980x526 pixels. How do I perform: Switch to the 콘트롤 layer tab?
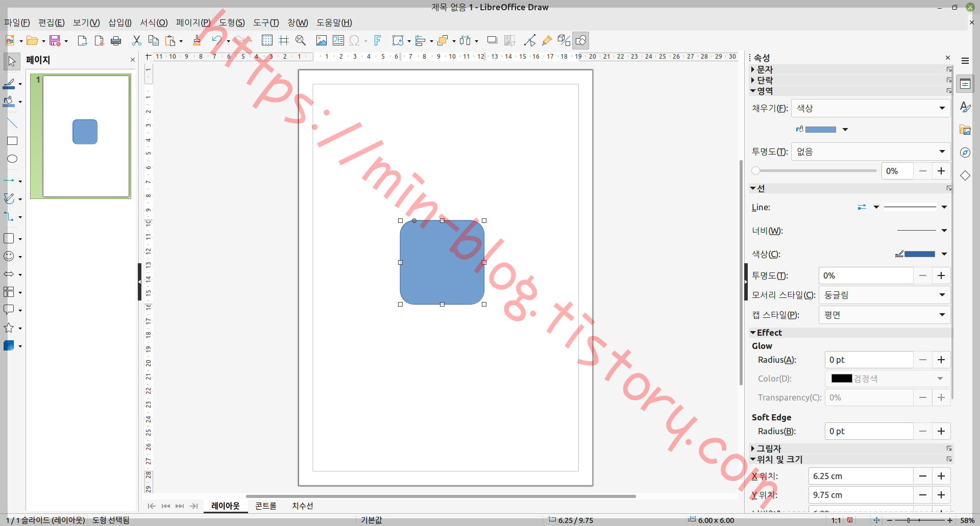[x=266, y=506]
